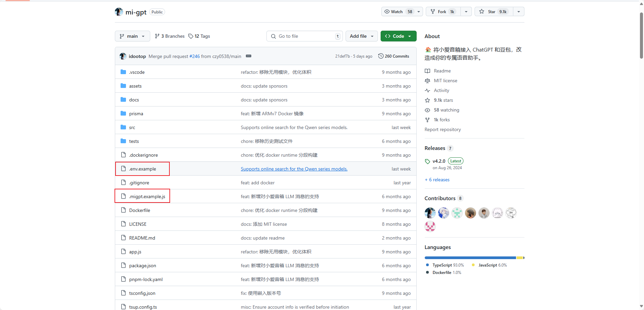The width and height of the screenshot is (644, 310).
Task: Show the 6 additional releases
Action: coord(437,180)
